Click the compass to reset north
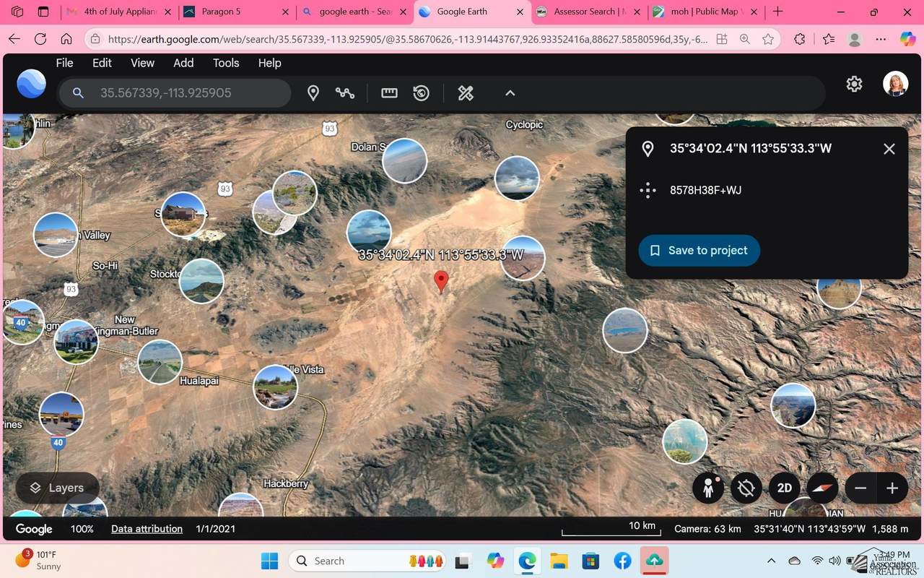 (821, 488)
